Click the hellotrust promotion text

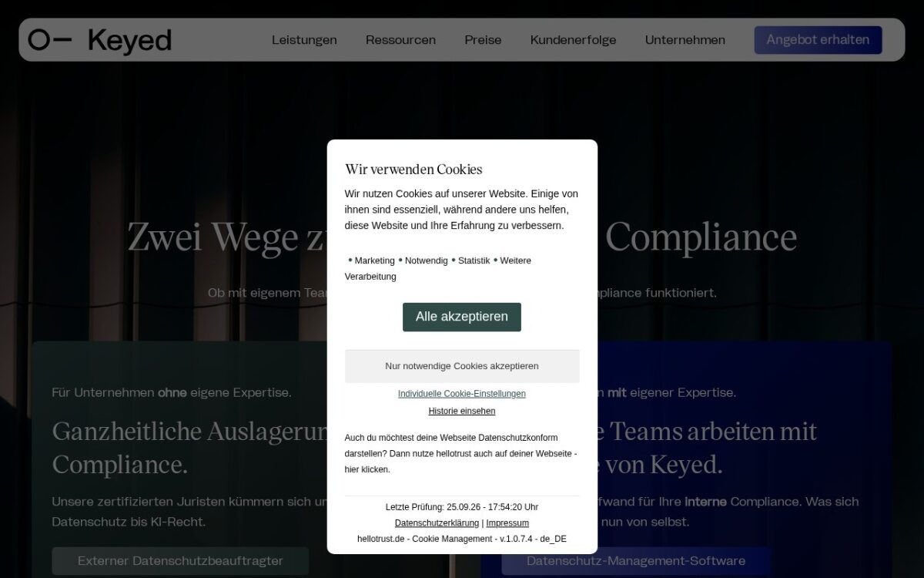[461, 453]
